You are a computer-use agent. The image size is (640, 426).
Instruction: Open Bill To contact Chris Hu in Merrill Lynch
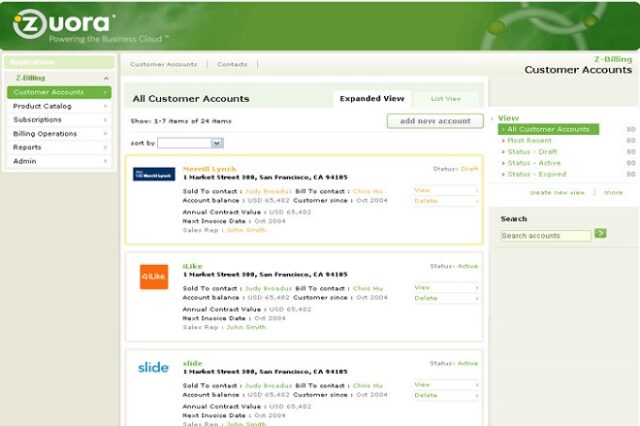coord(367,191)
